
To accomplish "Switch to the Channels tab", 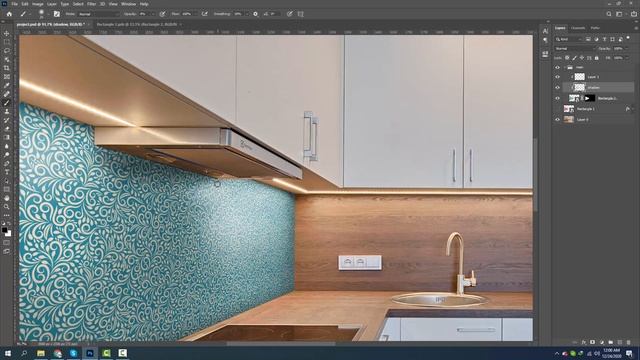I will point(578,28).
